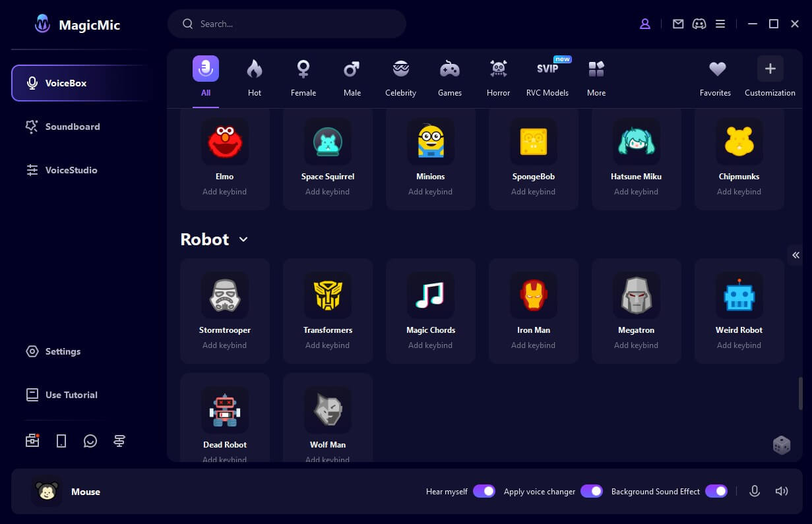This screenshot has height=524, width=812.
Task: Pick the Wolf Man voice icon
Action: 328,410
